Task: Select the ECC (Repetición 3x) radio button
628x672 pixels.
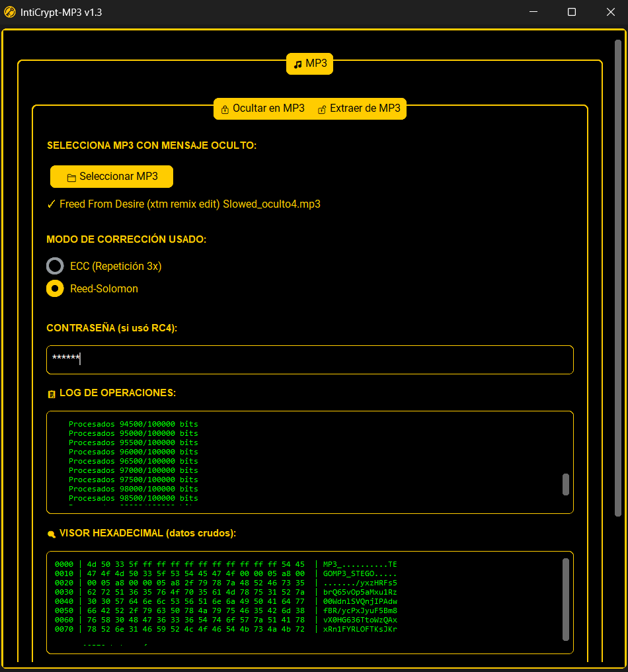Action: tap(55, 266)
